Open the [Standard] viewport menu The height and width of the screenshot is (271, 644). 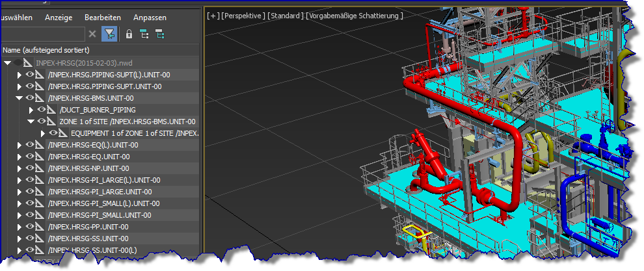click(285, 16)
